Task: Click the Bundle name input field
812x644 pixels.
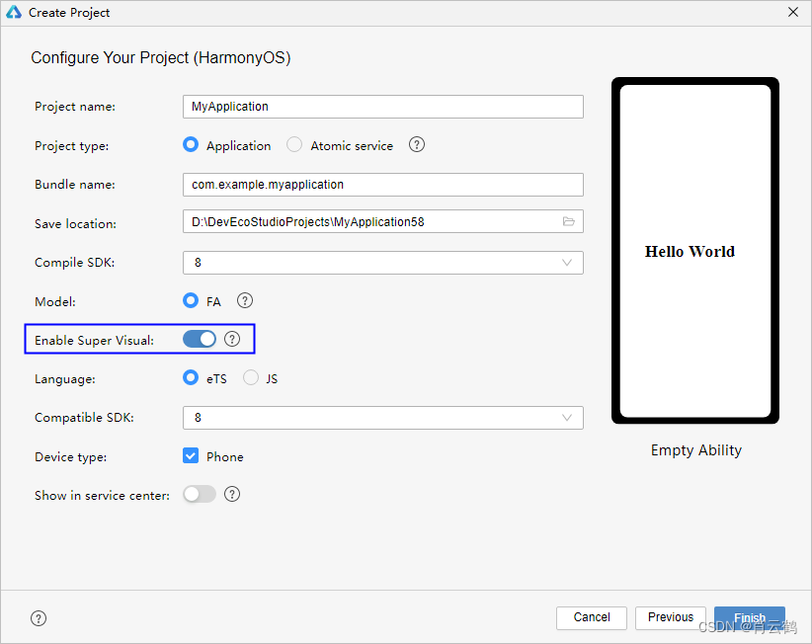Action: click(383, 185)
